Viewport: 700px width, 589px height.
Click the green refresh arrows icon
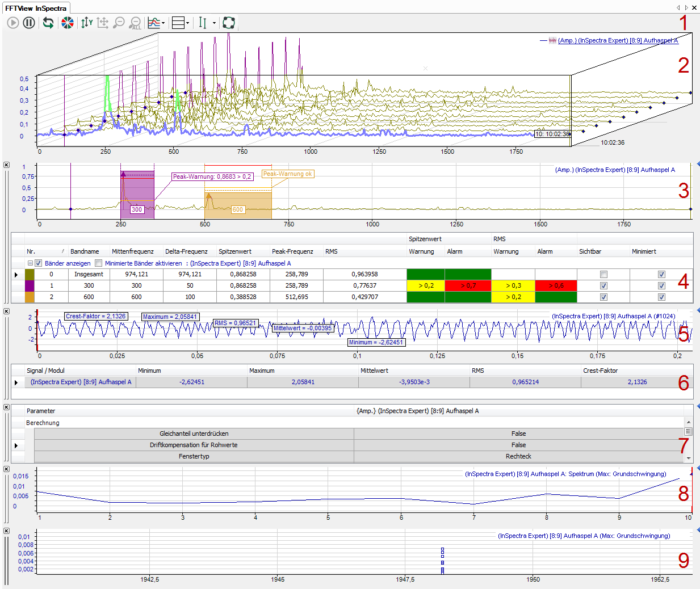48,23
